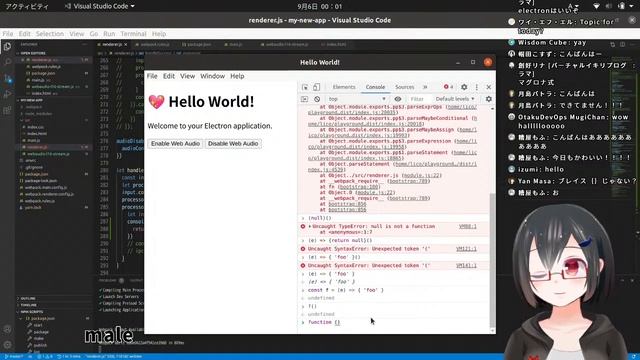Open the Extensions view in activity bar
The image size is (640, 360).
coord(7,110)
